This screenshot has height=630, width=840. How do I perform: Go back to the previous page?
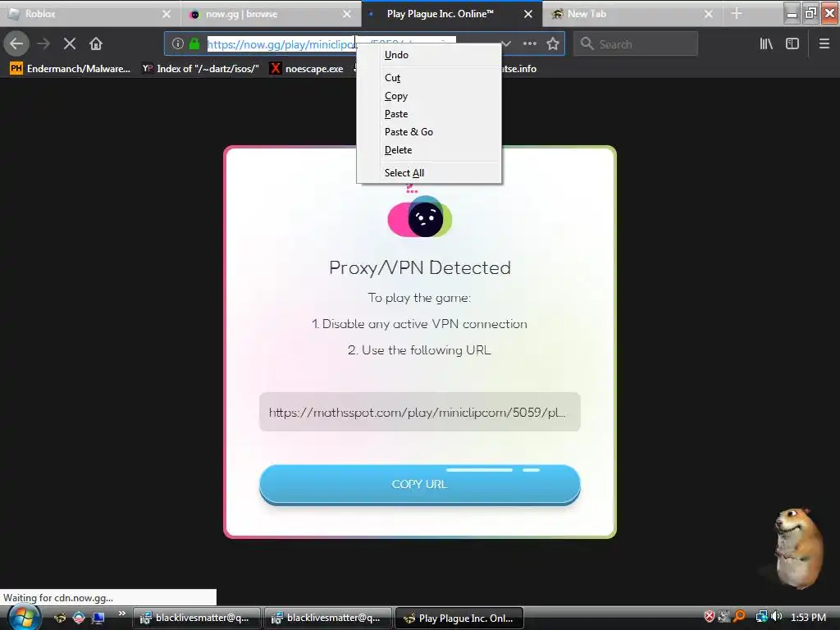pos(16,43)
